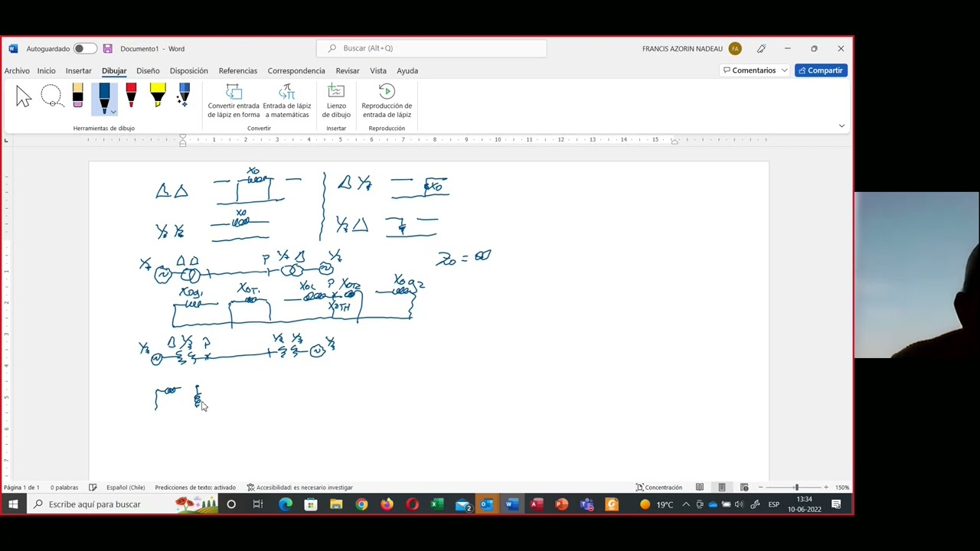Switch to Read Mode view
The image size is (980, 551).
pyautogui.click(x=700, y=487)
